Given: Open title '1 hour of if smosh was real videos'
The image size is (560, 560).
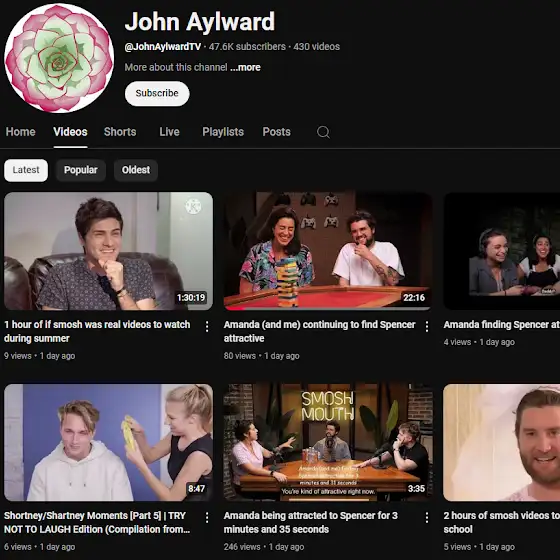Looking at the screenshot, I should [97, 331].
